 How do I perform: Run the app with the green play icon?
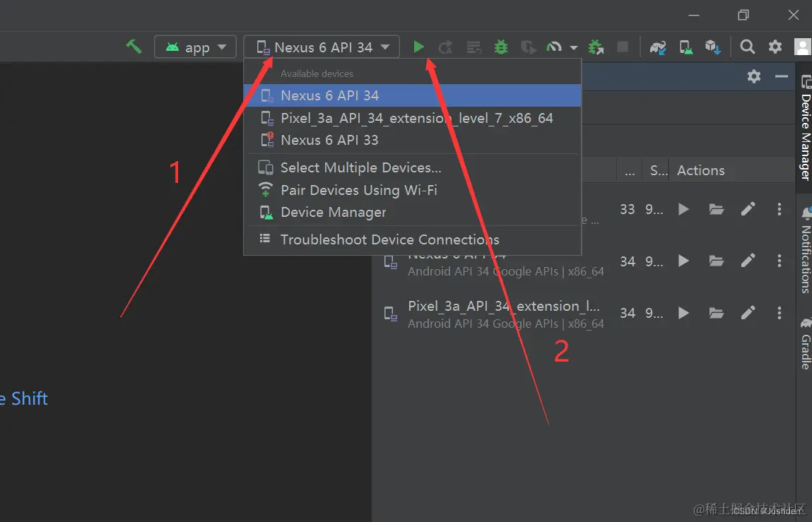click(418, 47)
